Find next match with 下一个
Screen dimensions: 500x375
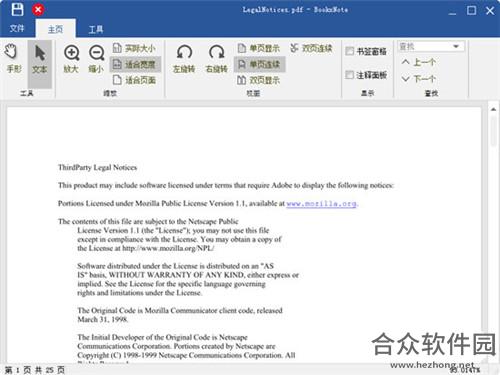pyautogui.click(x=419, y=79)
